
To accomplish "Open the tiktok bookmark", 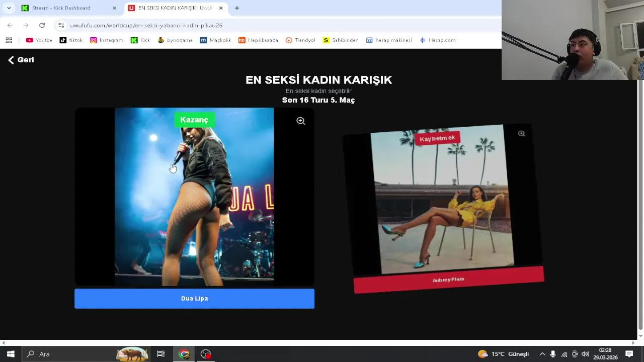I will point(71,40).
